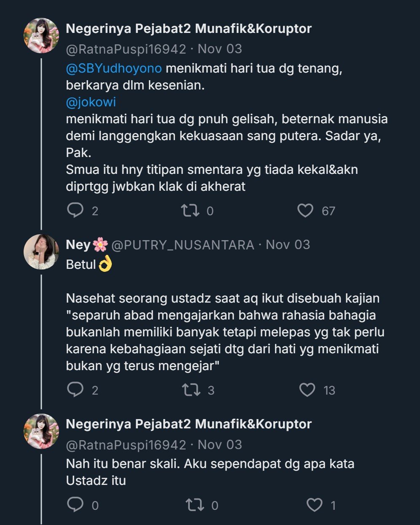Open the first tweet's Nov 03 timestamp
420x525 pixels.
coord(220,49)
